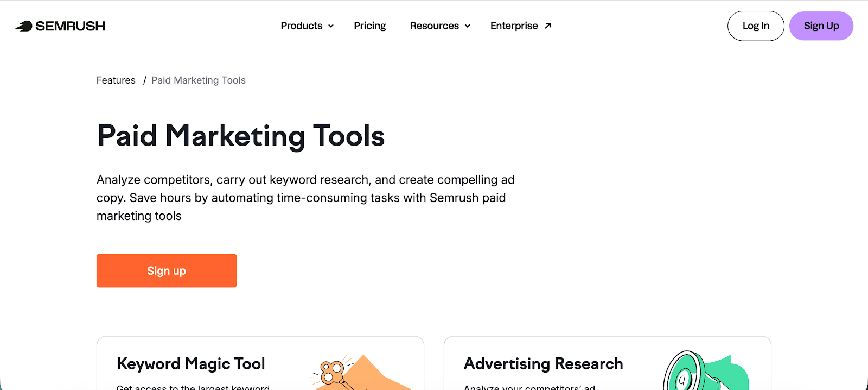Click the Log In button
The image size is (868, 390).
(756, 26)
